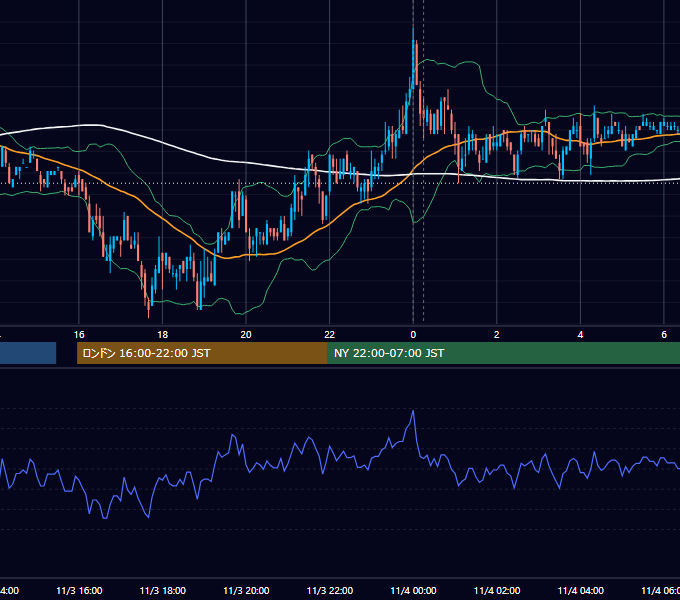Click the '11/3 22:00' date label
The width and height of the screenshot is (680, 600).
click(x=330, y=591)
